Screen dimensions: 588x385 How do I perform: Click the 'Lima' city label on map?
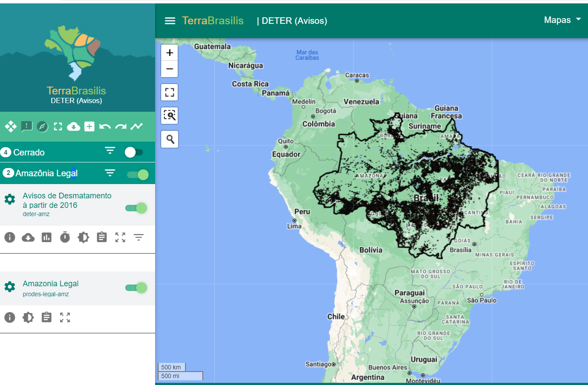pyautogui.click(x=294, y=226)
